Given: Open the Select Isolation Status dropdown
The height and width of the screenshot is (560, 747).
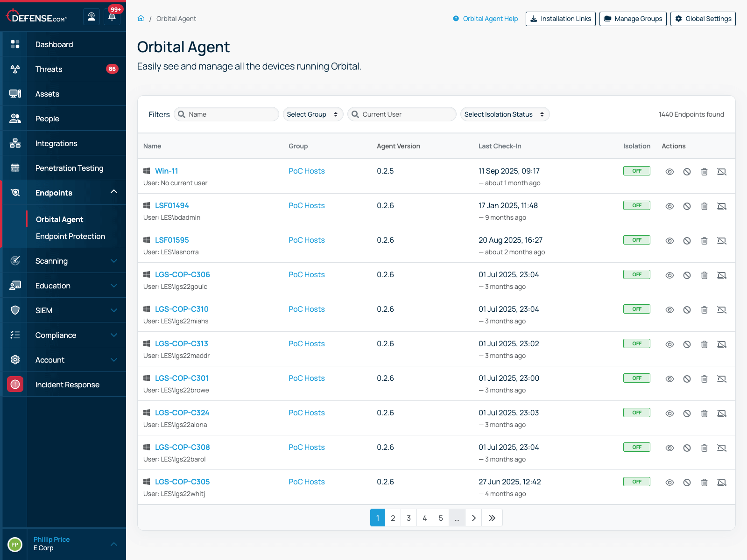Looking at the screenshot, I should 505,114.
